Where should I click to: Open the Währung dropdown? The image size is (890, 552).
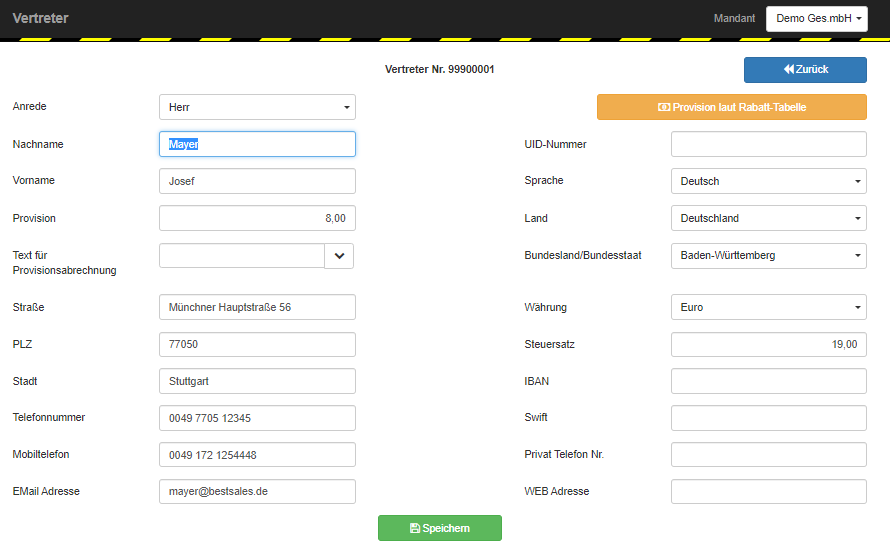[x=769, y=307]
